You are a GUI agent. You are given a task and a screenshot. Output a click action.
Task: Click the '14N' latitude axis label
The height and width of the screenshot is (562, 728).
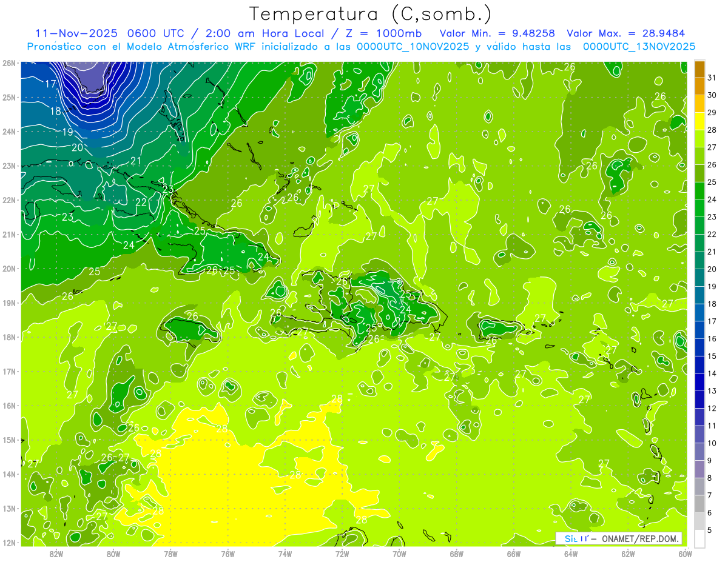(x=8, y=474)
